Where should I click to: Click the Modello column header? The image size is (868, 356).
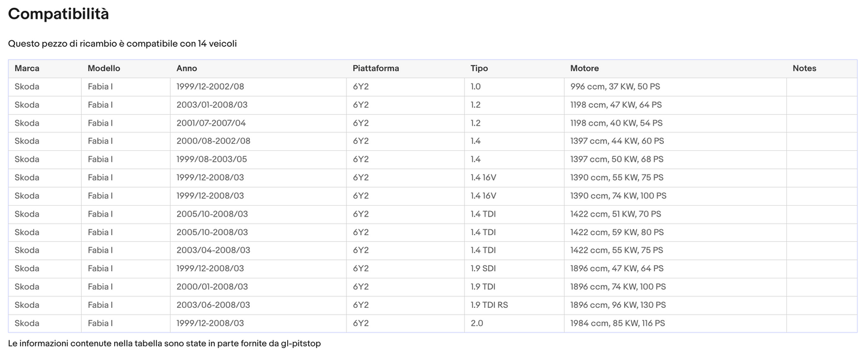(104, 69)
